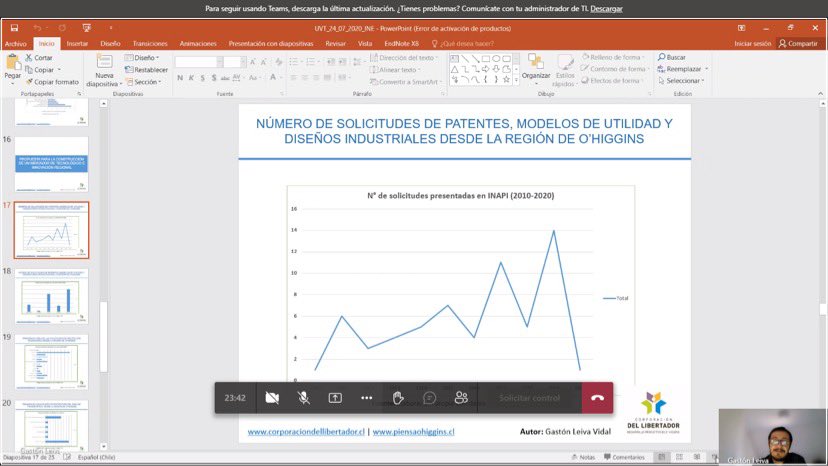Screen dimensions: 828x466
Task: Click the Save icon in quick access toolbar
Action: 14,28
